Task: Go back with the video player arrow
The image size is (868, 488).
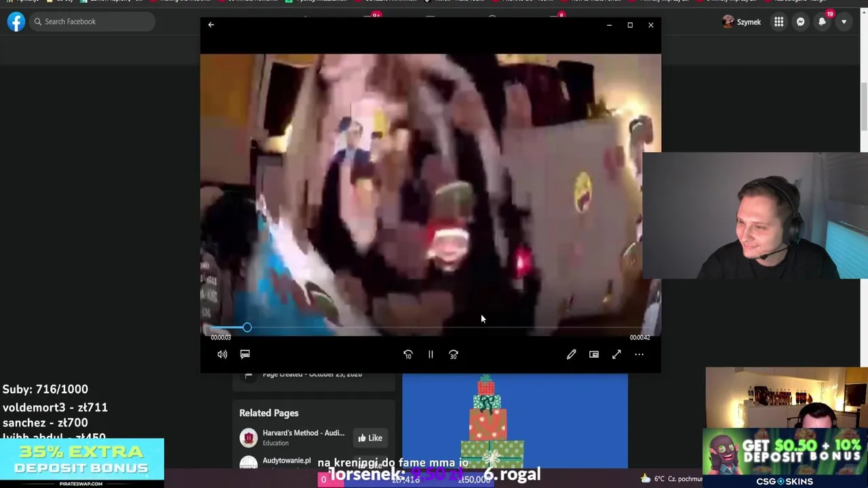Action: [x=211, y=25]
